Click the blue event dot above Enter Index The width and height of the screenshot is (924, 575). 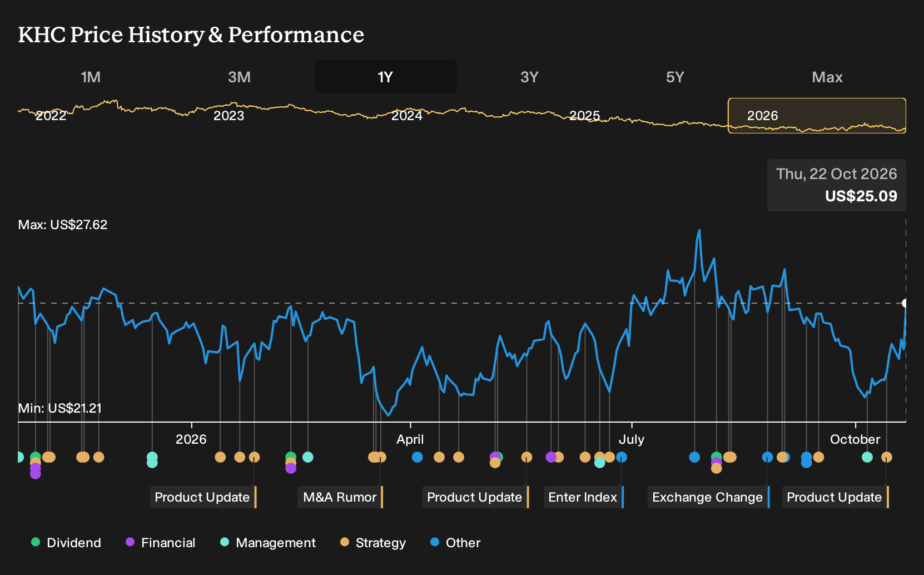tap(622, 457)
